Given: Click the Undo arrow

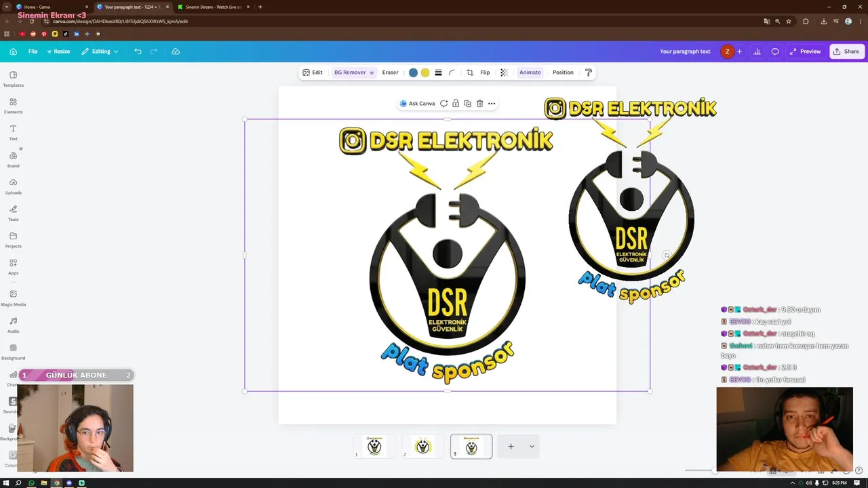Looking at the screenshot, I should click(x=138, y=52).
